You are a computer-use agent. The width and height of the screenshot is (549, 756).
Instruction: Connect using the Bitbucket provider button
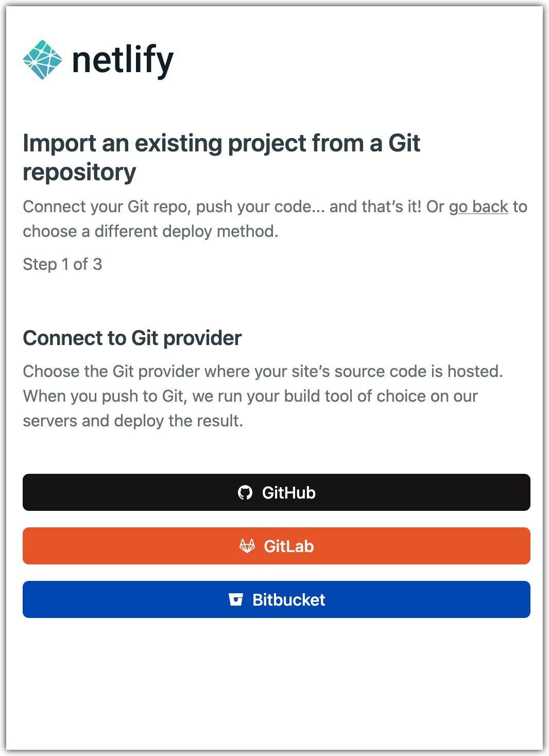[x=276, y=599]
